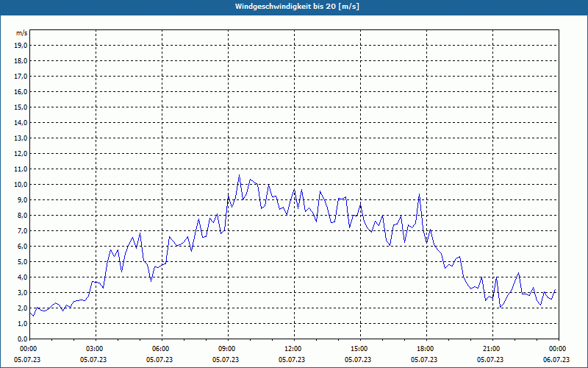Image resolution: width=588 pixels, height=368 pixels.
Task: Select the y-axis value "2,0"
Action: (x=22, y=308)
